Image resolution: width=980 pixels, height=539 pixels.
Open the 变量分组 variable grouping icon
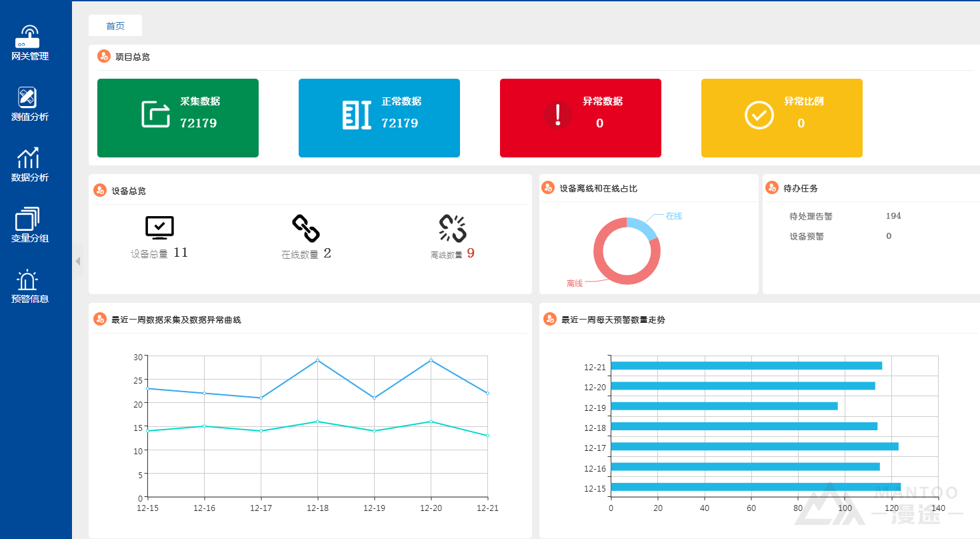tap(27, 219)
